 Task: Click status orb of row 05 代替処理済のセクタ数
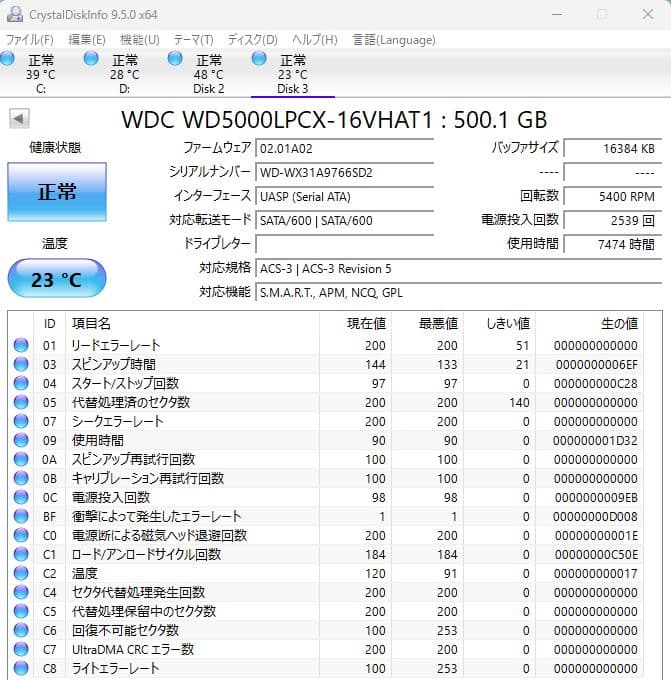coord(21,402)
